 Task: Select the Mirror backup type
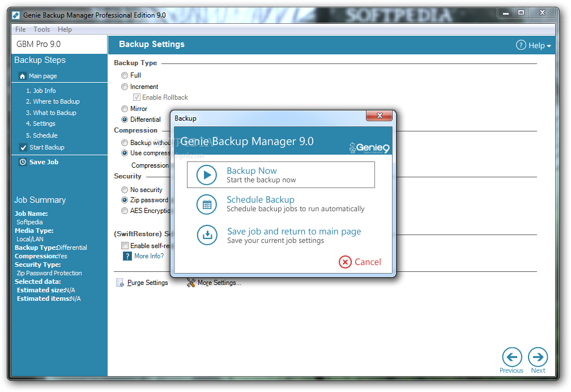click(x=125, y=109)
